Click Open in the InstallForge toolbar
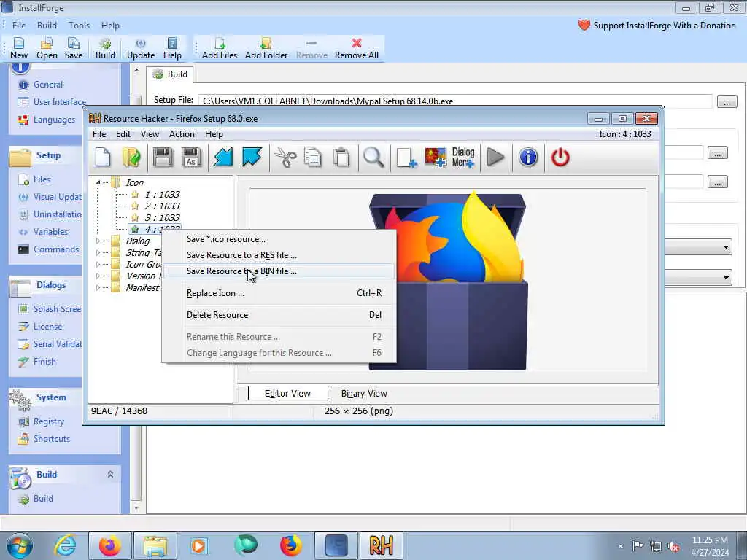 [47, 49]
